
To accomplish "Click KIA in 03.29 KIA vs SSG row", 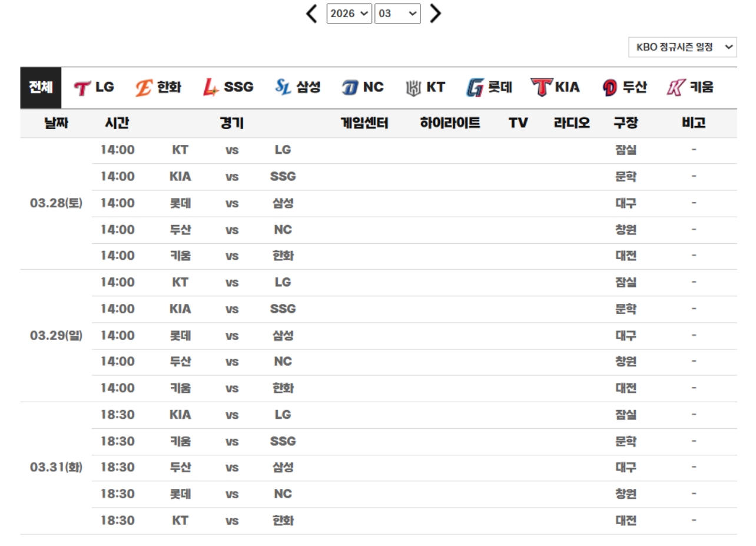I will point(180,309).
